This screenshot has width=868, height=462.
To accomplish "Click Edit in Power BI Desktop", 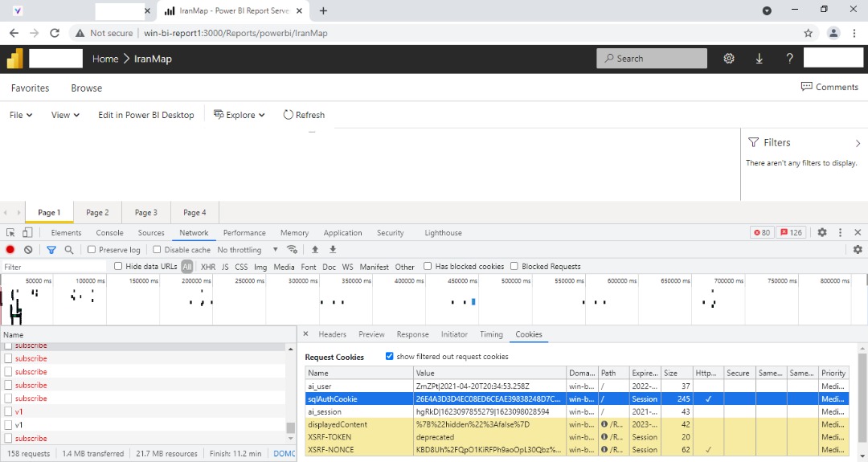I will tap(146, 115).
